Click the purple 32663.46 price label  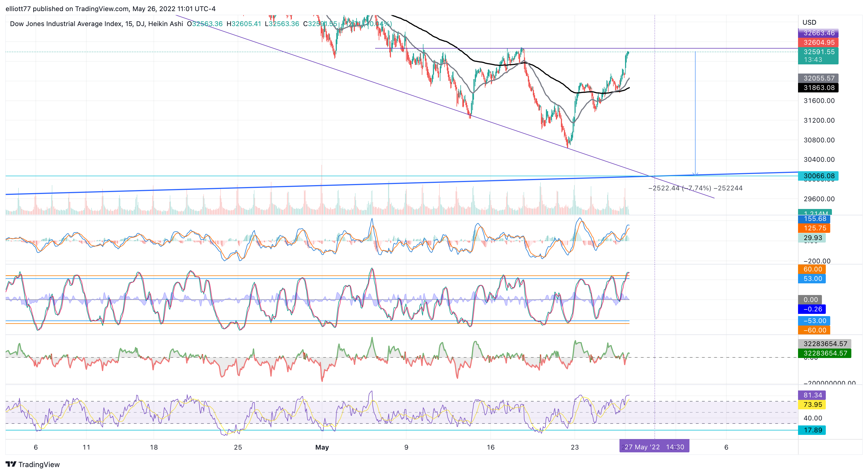point(818,33)
